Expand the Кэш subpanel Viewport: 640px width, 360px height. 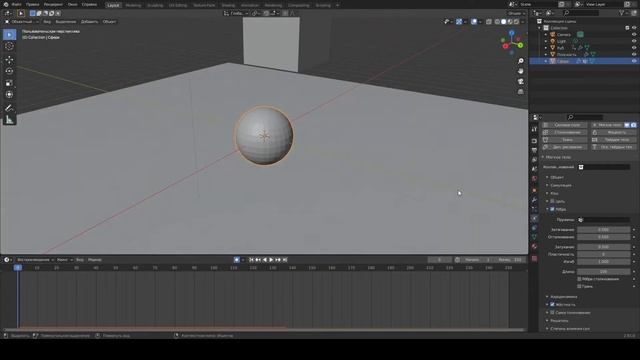[x=553, y=193]
